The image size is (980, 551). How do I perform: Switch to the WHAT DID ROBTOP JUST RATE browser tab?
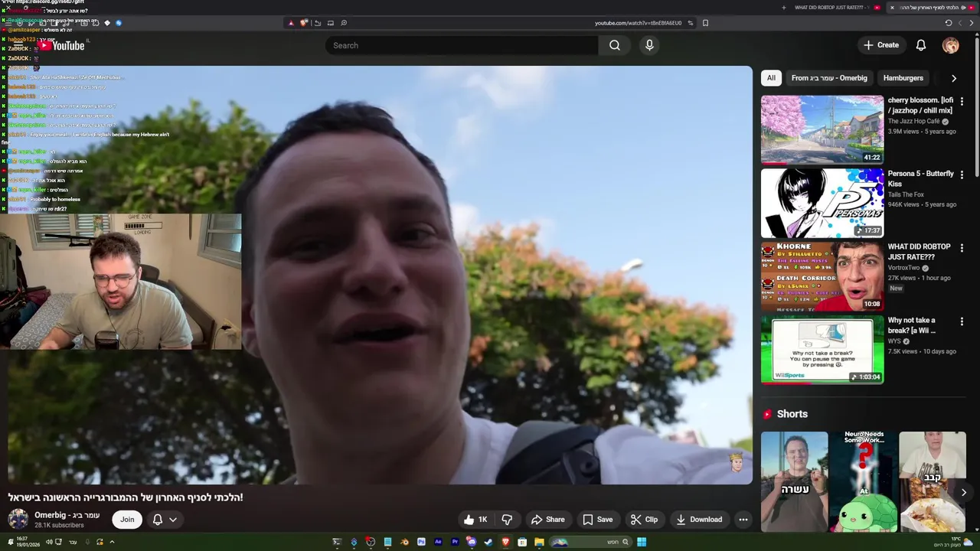(x=835, y=8)
